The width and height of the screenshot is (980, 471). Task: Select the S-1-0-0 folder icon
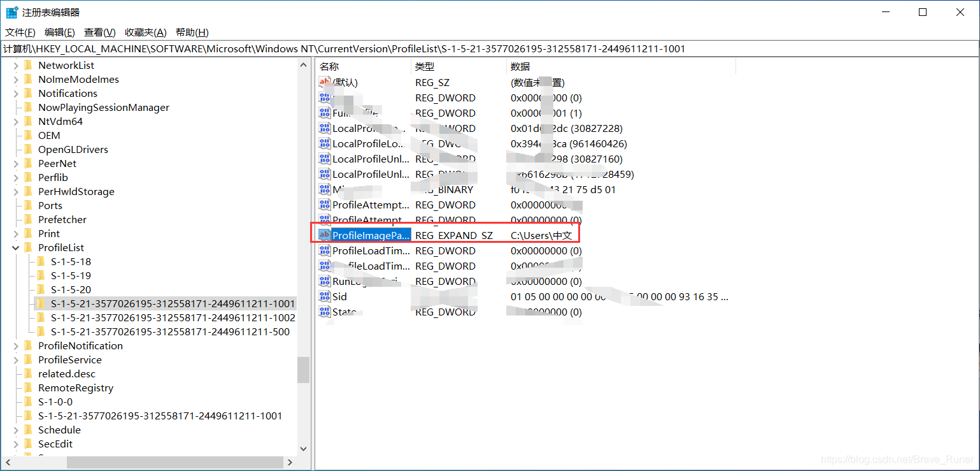(x=28, y=402)
